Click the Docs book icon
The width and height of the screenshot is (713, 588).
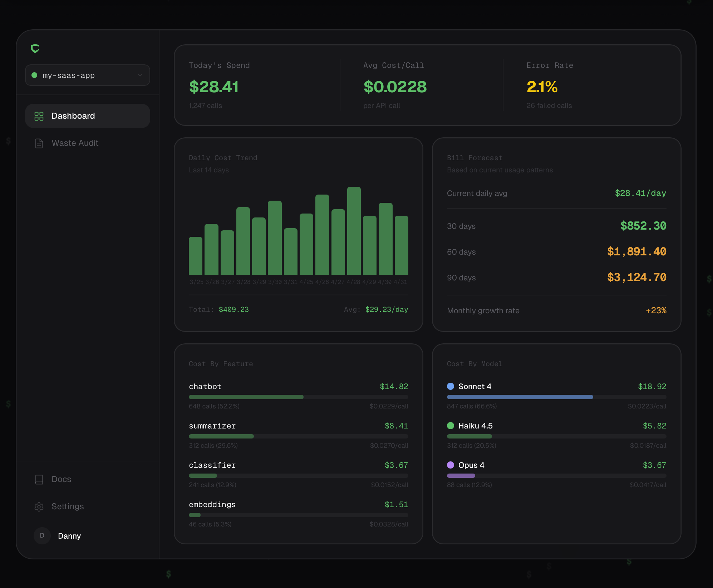(39, 479)
